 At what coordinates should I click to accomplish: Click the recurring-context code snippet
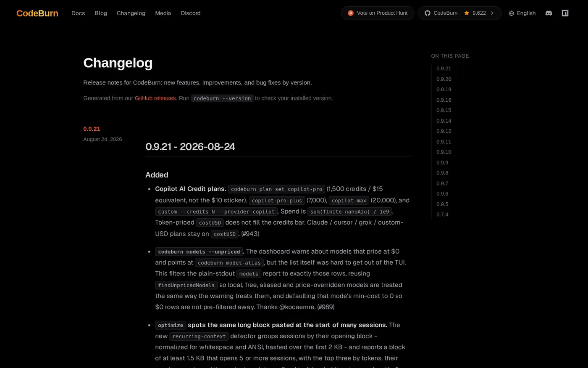[199, 336]
